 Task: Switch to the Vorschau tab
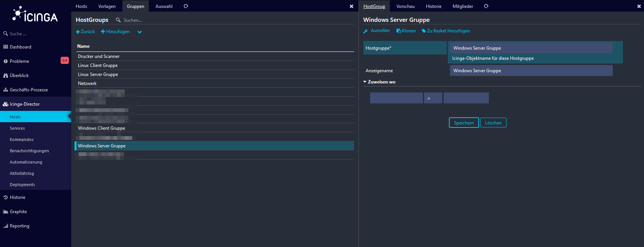tap(406, 6)
